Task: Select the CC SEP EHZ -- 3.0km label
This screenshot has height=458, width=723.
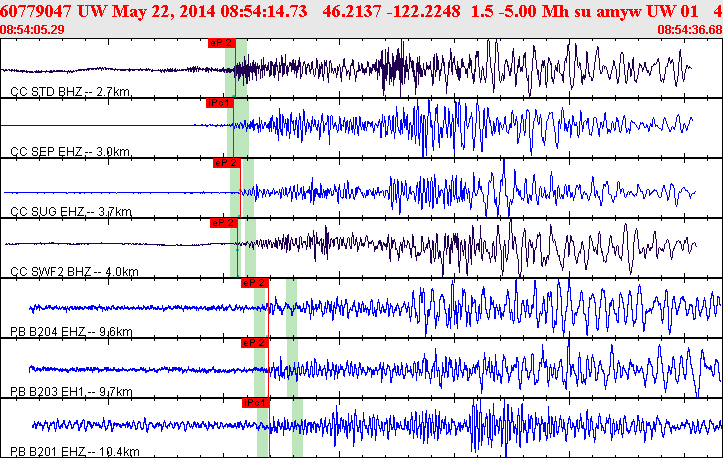Action: pyautogui.click(x=70, y=152)
